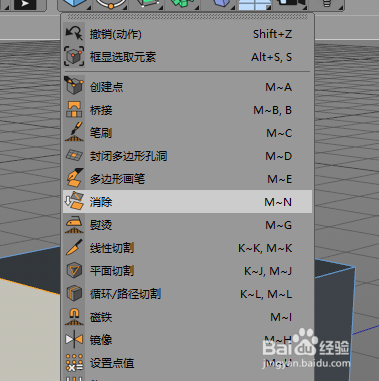Click the highlighted 消除 dissolve entry

187,202
